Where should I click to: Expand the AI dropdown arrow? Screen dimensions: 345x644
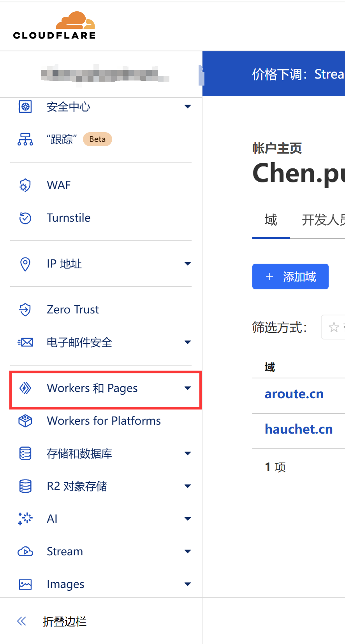click(x=188, y=519)
